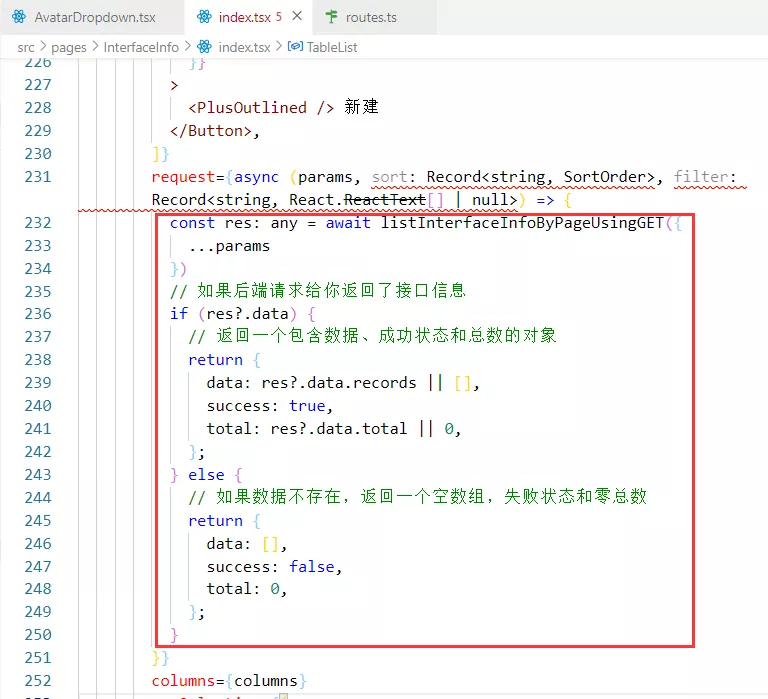Expand chevron after index.tsx in breadcrumb
The height and width of the screenshot is (699, 768).
(x=279, y=47)
